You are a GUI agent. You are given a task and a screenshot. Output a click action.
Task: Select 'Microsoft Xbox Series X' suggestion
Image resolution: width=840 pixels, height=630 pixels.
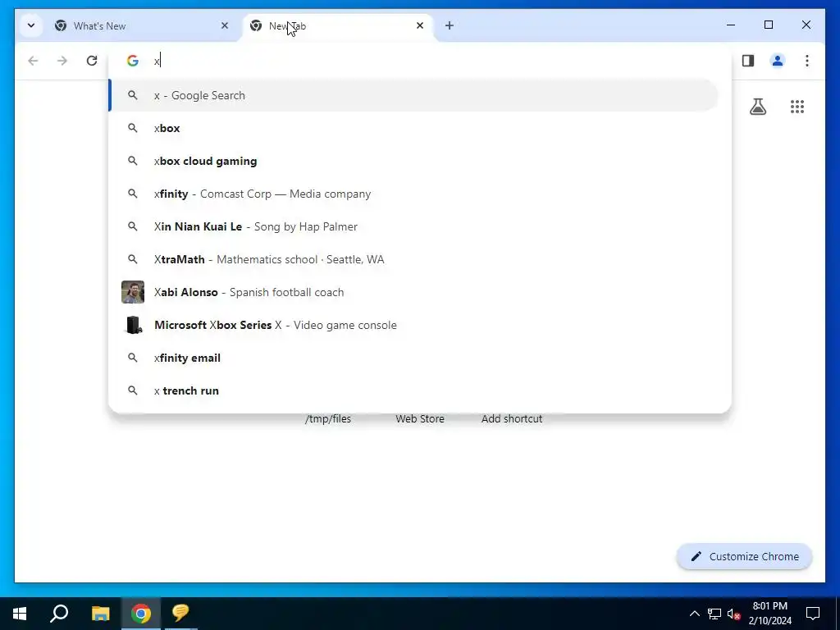pyautogui.click(x=413, y=325)
